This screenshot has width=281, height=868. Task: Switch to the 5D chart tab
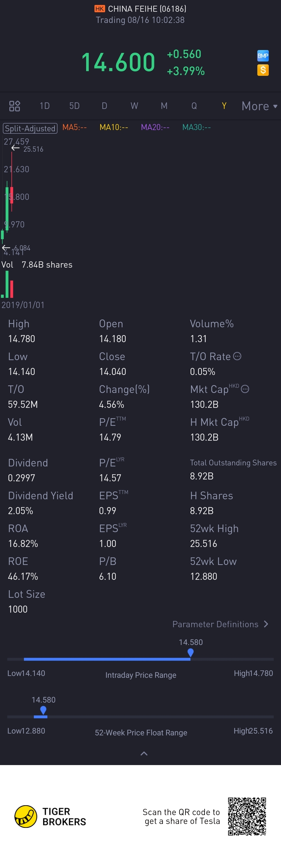pyautogui.click(x=74, y=106)
